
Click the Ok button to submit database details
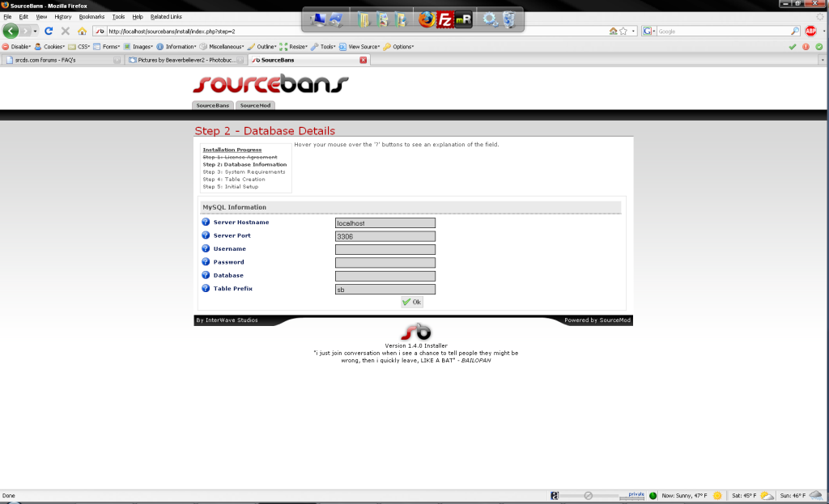point(412,302)
